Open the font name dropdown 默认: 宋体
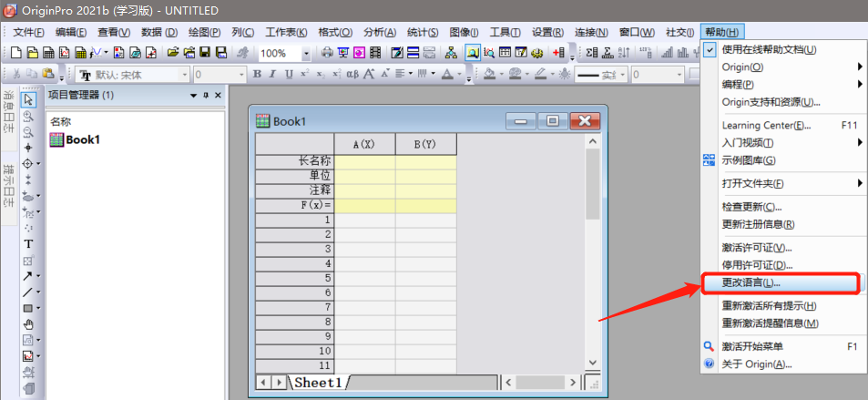Image resolution: width=868 pixels, height=400 pixels. pos(184,74)
